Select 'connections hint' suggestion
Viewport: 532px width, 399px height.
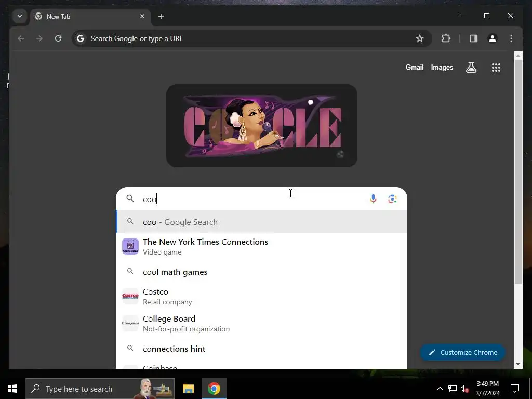262,349
